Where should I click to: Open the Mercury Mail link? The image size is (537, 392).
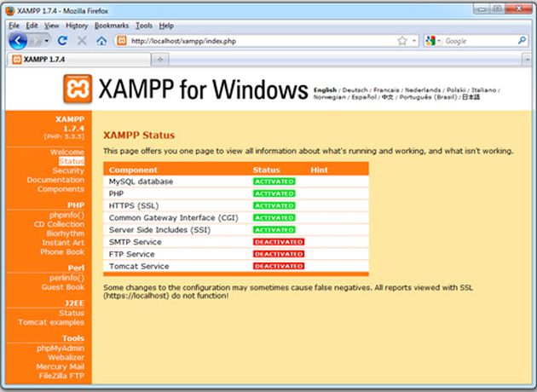[x=60, y=366]
